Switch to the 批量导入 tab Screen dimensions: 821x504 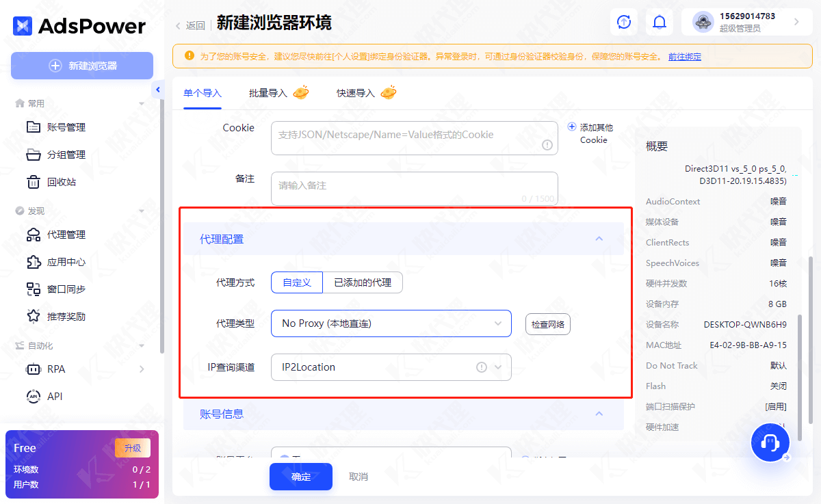point(268,93)
